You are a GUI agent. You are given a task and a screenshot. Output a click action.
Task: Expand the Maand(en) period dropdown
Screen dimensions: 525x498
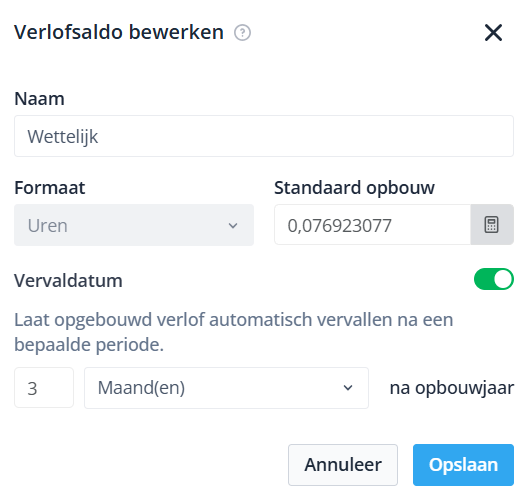[x=226, y=388]
